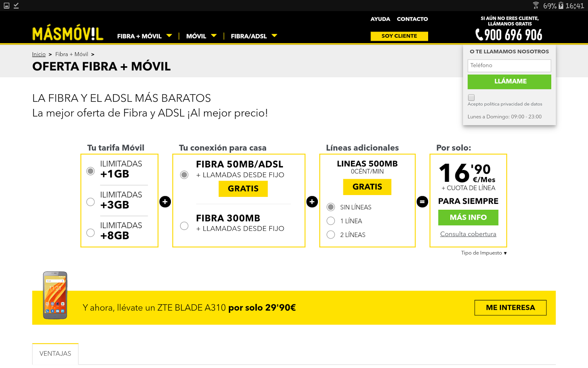This screenshot has width=588, height=368.
Task: Tap the ZTE Blade A310 phone image
Action: 55,295
